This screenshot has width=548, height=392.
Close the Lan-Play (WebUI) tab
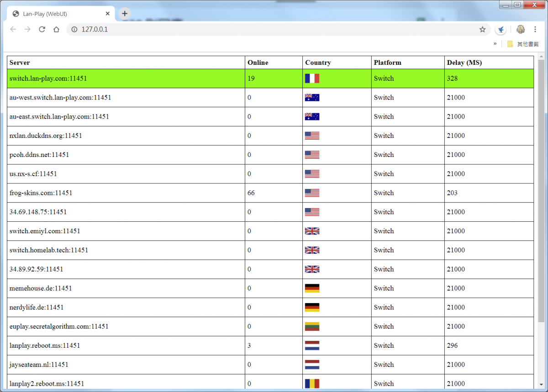tap(108, 14)
